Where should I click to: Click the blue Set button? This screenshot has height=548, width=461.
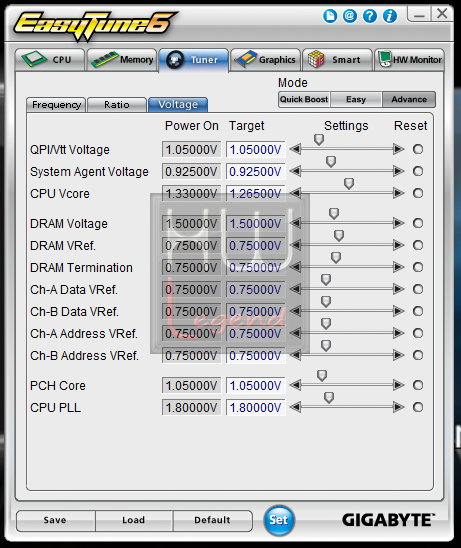pyautogui.click(x=279, y=520)
